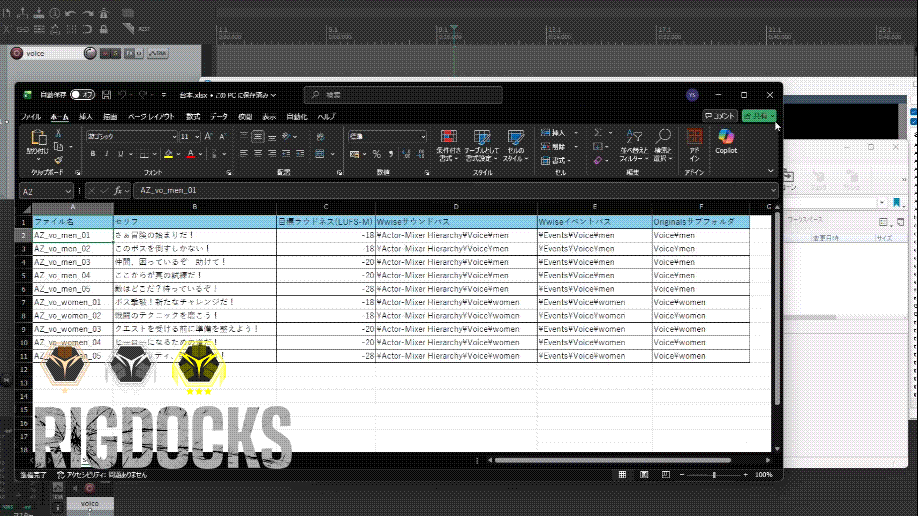
Task: Select column header B
Action: point(194,207)
